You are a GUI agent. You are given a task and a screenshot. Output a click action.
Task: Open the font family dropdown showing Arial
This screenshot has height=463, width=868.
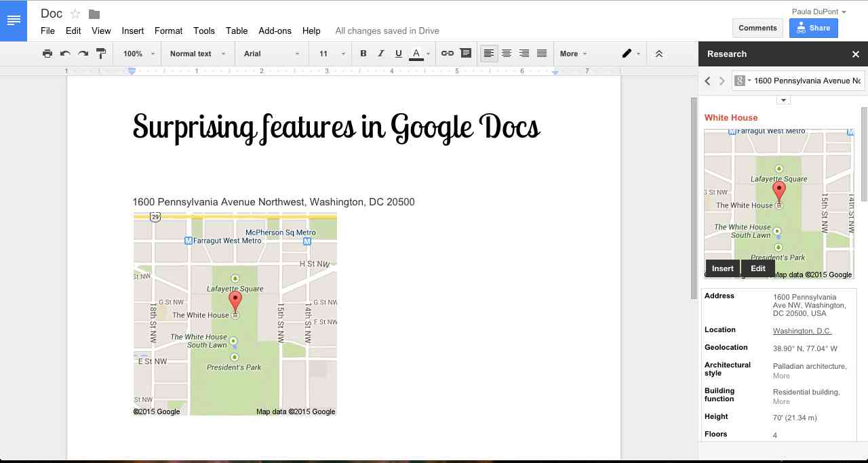(270, 54)
